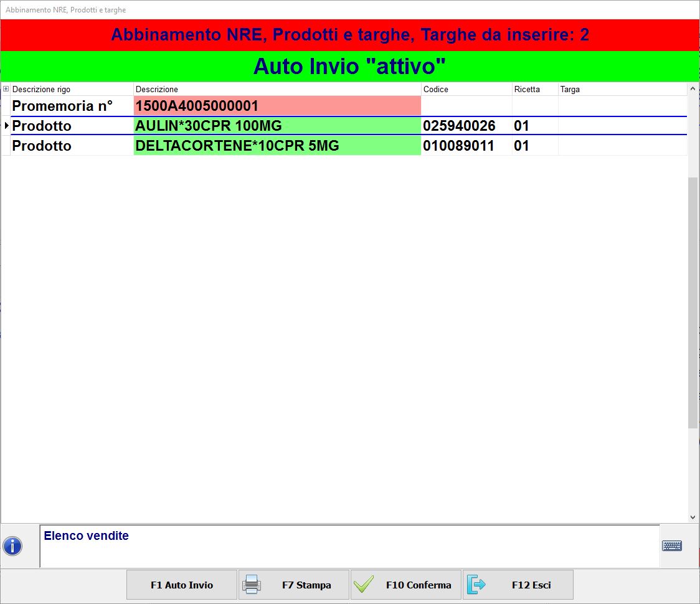
Task: Select the AULIN*30CPR 100MG product cell
Action: [277, 126]
